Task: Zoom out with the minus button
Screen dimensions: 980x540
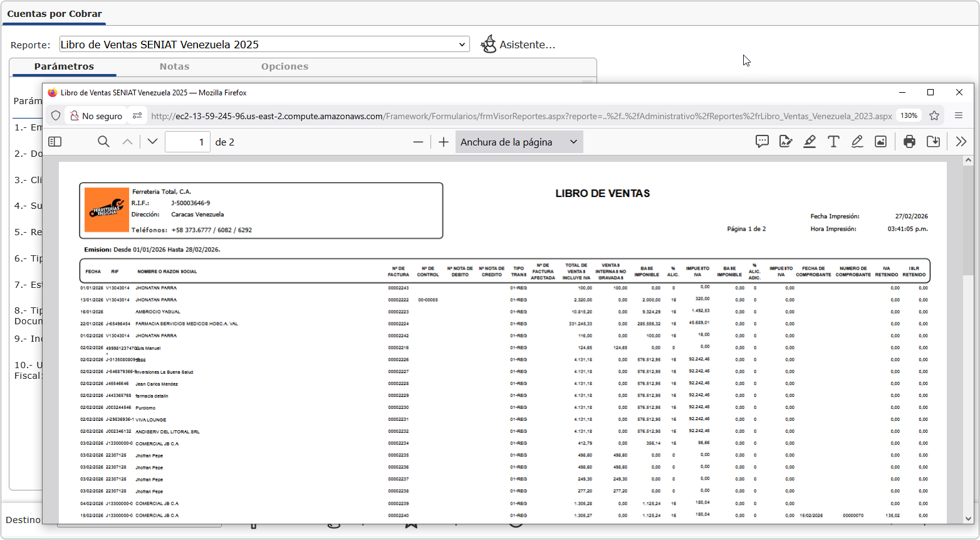Action: 418,142
